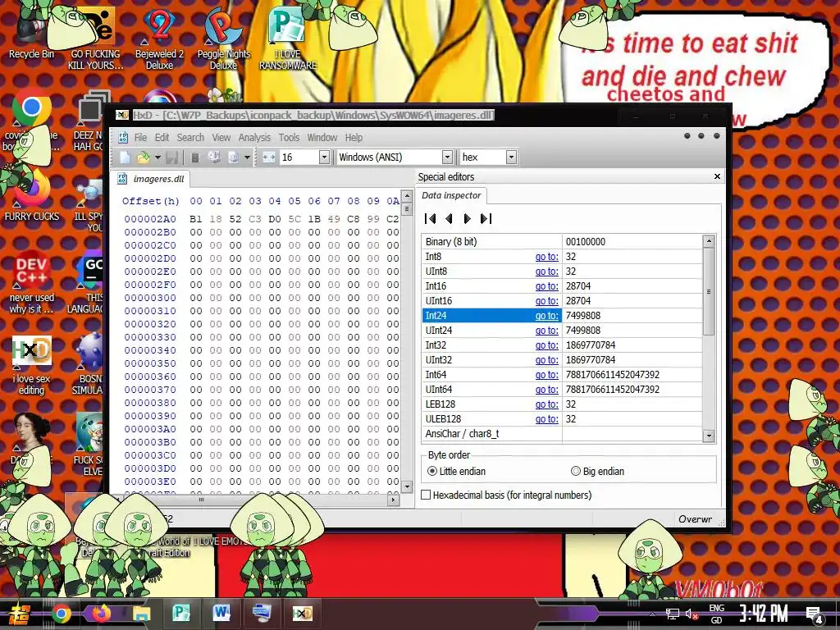
Task: Click byte B1 at offset 000002A0
Action: coord(196,218)
